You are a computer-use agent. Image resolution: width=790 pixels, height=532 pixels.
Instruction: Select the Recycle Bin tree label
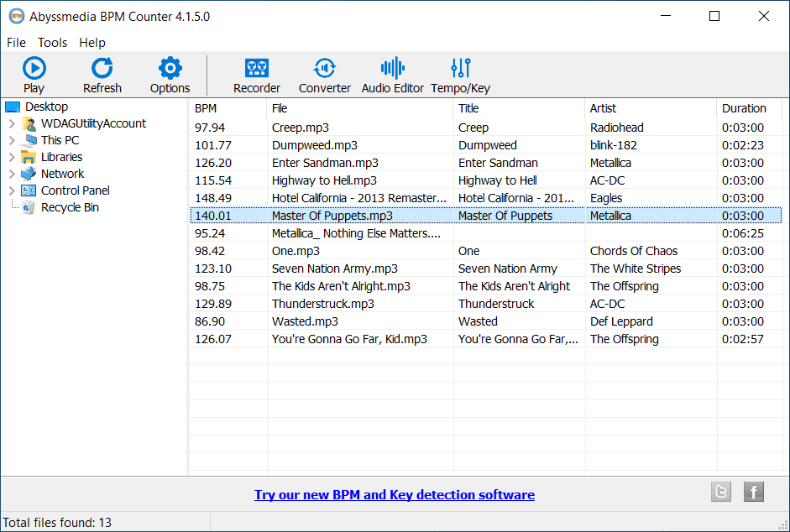(x=70, y=207)
